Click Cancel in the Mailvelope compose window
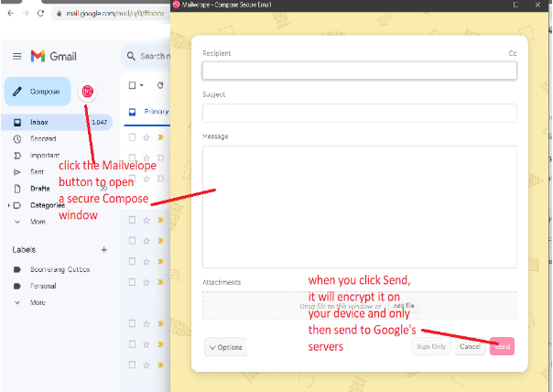 click(x=470, y=347)
